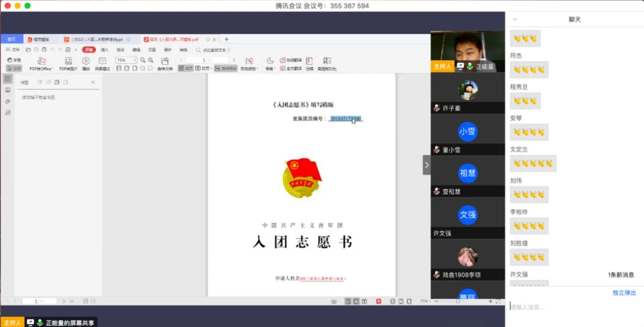Select the 批注 ribbon tab
This screenshot has height=327, width=644.
click(x=120, y=50)
